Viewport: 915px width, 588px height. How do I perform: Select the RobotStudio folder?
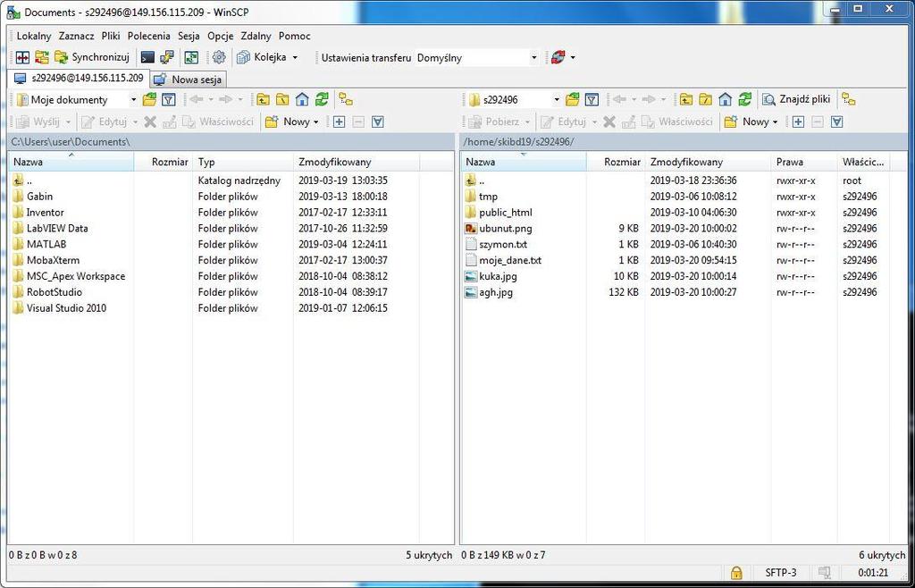click(54, 292)
